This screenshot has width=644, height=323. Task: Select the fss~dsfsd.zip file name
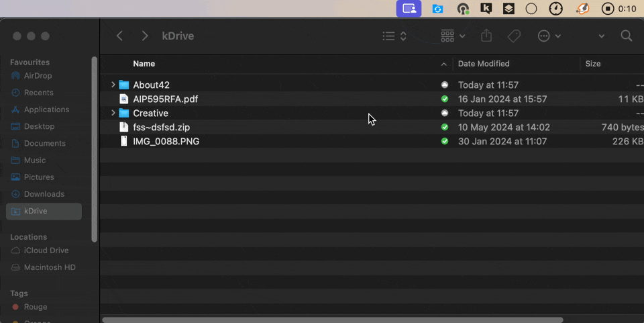click(x=162, y=128)
